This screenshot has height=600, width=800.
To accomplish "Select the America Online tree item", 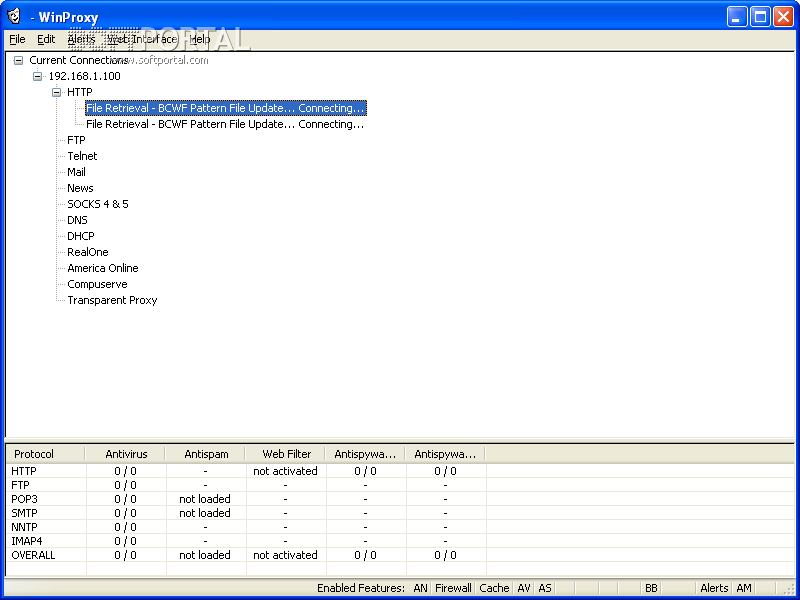I will [103, 268].
